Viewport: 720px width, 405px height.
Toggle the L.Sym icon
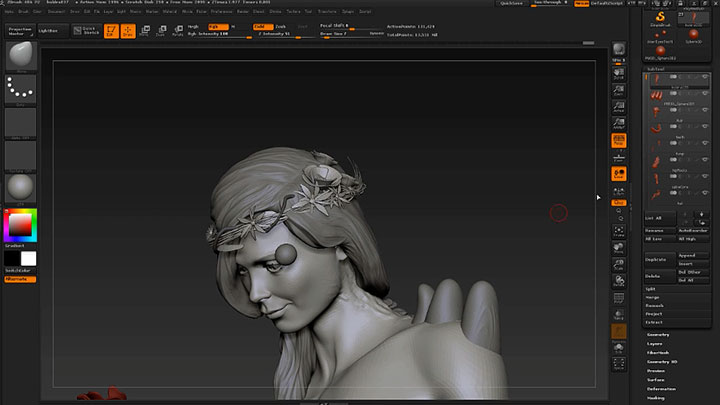619,191
